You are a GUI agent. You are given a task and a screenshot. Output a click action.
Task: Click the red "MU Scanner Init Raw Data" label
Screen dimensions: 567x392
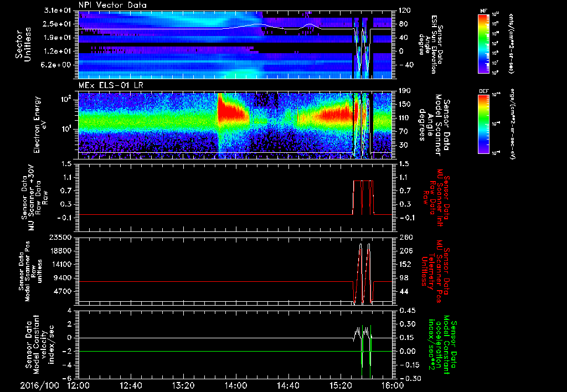tap(435, 198)
